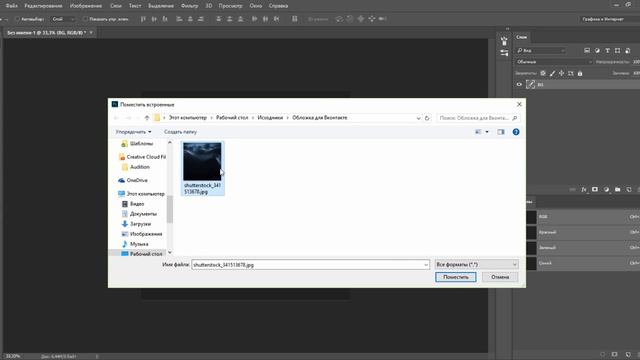Click the fx layer style icon
Image resolution: width=640 pixels, height=360 pixels.
point(584,189)
